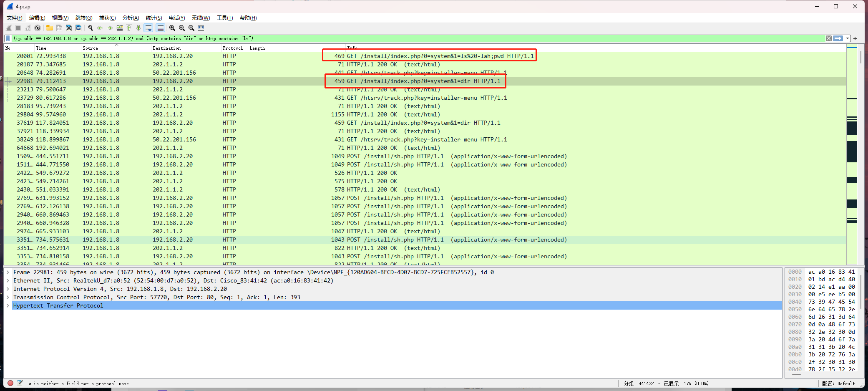Select packet 37619 at time 117.824051
This screenshot has height=391, width=868.
click(x=425, y=123)
